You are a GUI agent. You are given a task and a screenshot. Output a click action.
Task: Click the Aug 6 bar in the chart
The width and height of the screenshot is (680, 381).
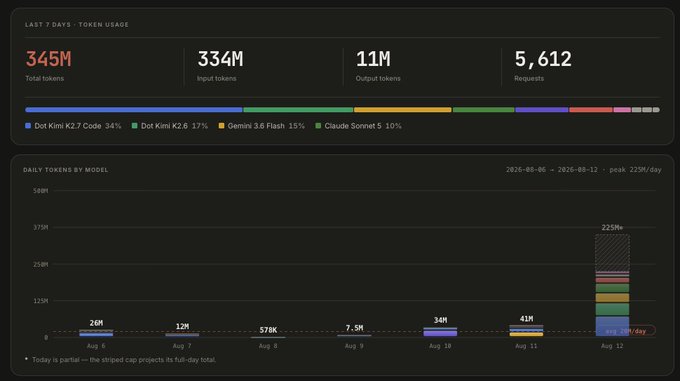96,333
